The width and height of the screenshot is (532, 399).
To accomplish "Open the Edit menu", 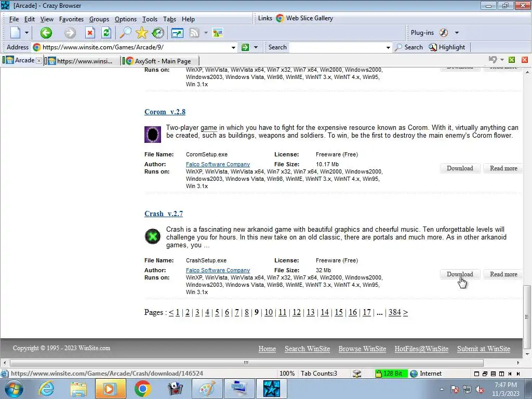I will coord(30,19).
